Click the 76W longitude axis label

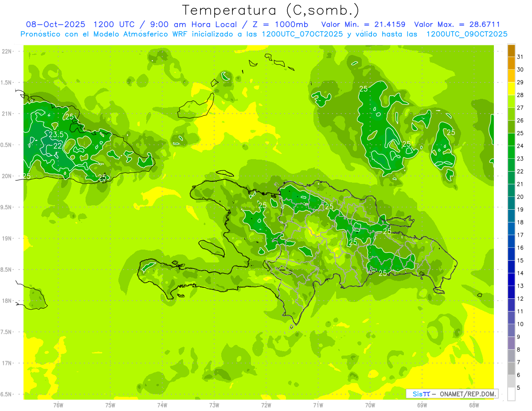58,405
